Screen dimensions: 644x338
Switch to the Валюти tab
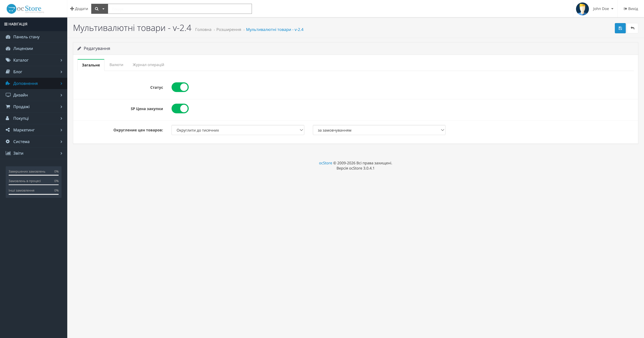tap(116, 65)
